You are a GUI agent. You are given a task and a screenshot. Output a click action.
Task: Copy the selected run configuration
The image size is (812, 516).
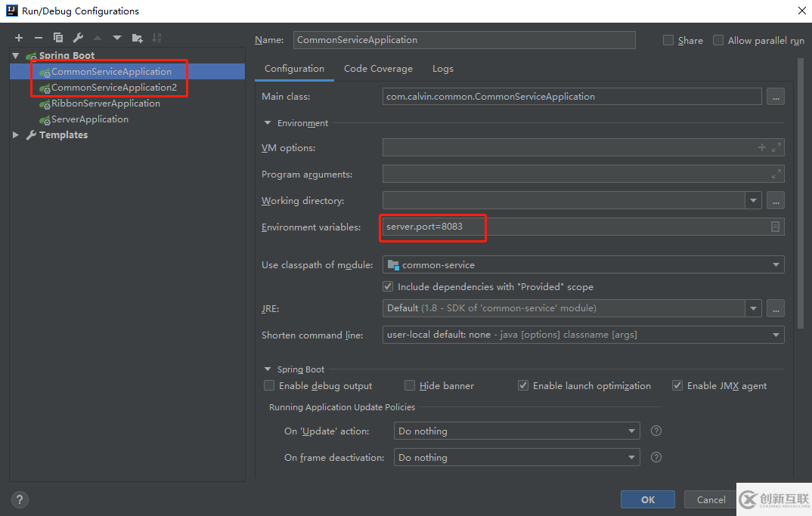click(x=58, y=38)
